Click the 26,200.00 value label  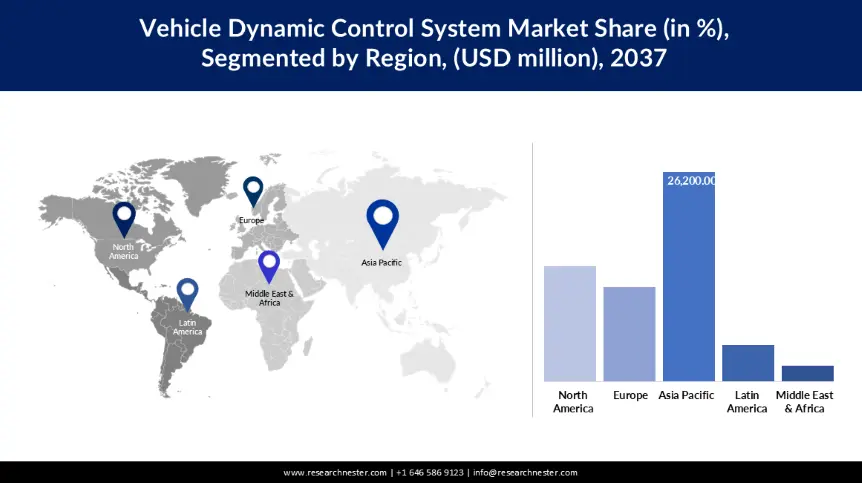point(691,180)
